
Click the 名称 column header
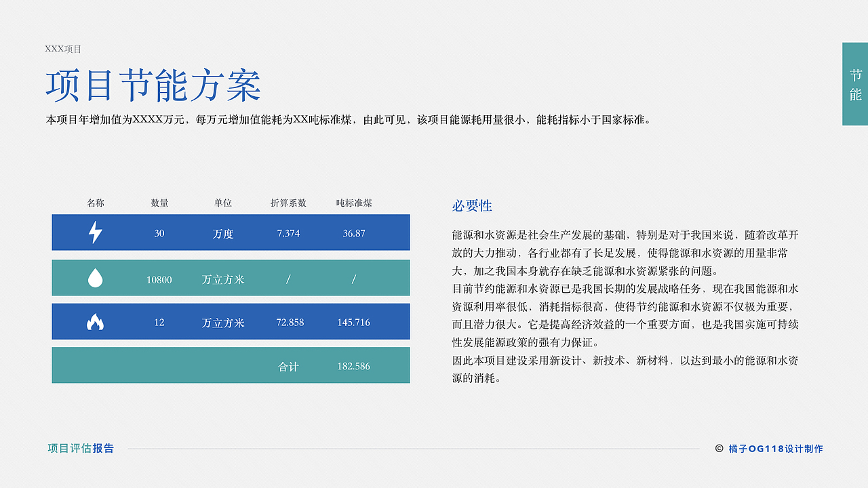[x=96, y=203]
